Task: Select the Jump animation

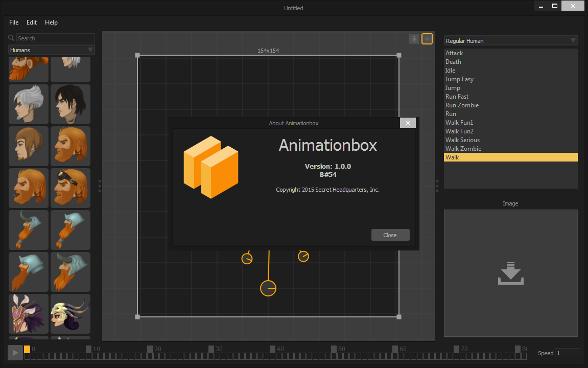Action: [510, 88]
